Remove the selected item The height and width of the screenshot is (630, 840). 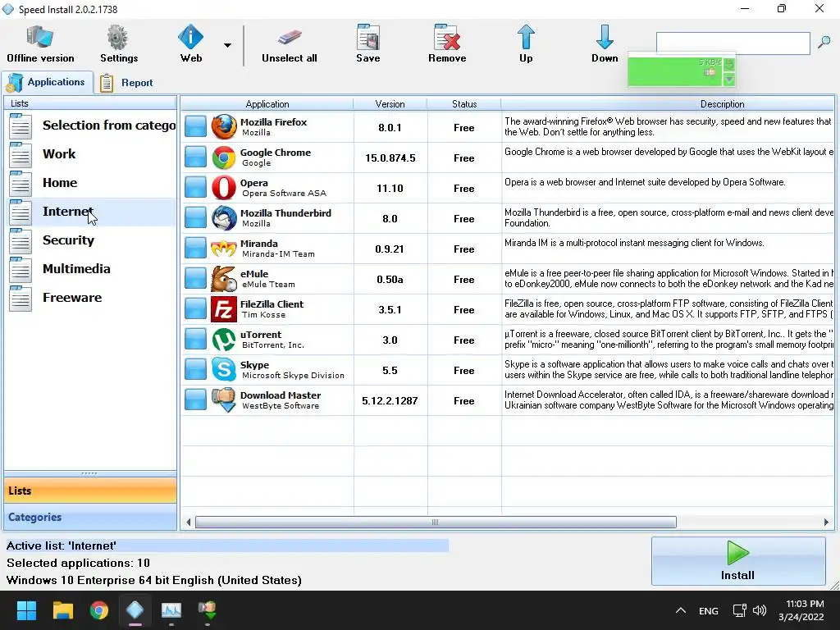coord(447,44)
